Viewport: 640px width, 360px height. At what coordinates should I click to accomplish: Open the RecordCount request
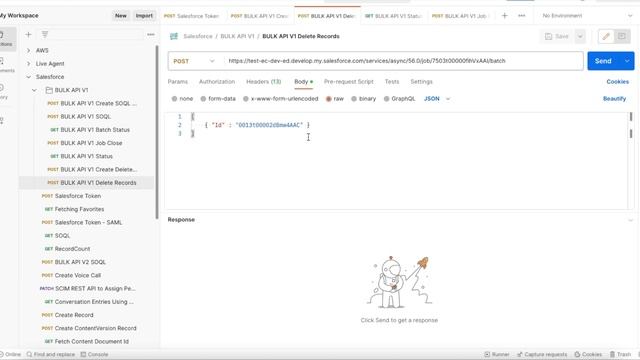pyautogui.click(x=67, y=249)
